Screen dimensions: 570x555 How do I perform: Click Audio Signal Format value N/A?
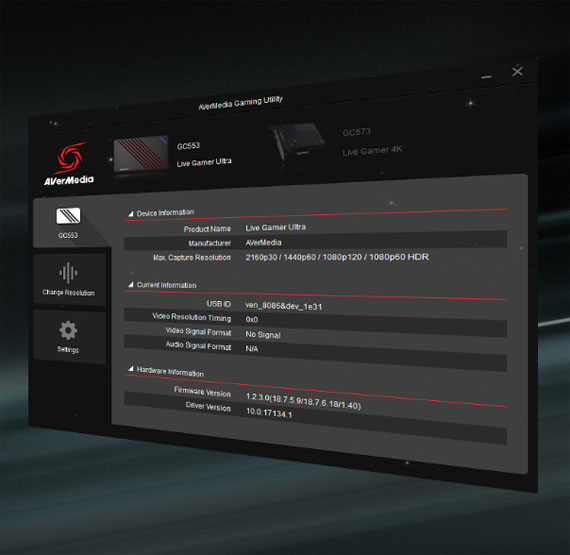[252, 349]
